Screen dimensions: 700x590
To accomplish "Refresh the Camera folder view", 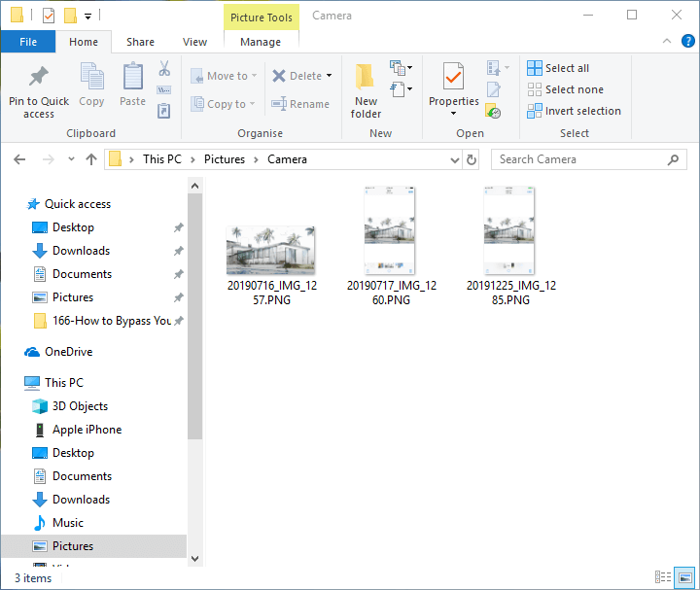I will [x=472, y=159].
